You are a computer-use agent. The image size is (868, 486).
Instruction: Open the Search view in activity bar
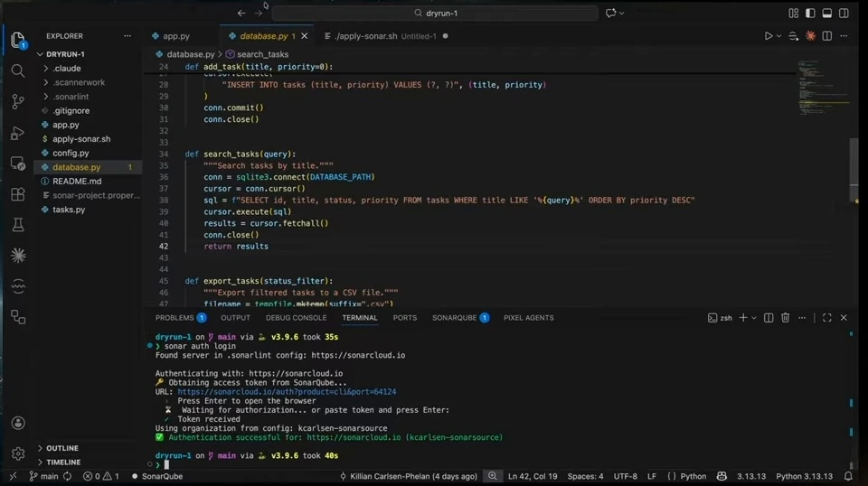click(x=18, y=70)
